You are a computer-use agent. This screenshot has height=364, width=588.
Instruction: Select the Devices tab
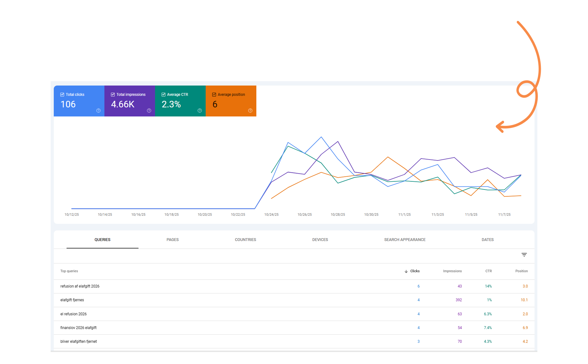pyautogui.click(x=320, y=240)
